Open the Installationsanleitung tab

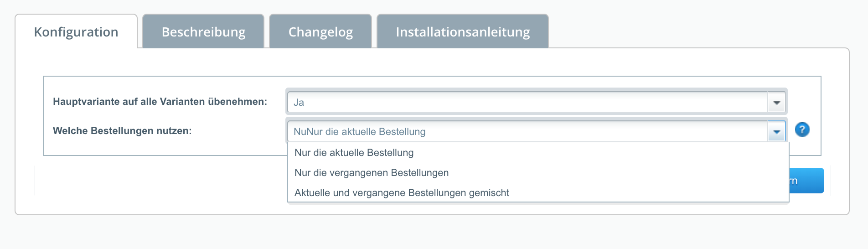pyautogui.click(x=463, y=32)
